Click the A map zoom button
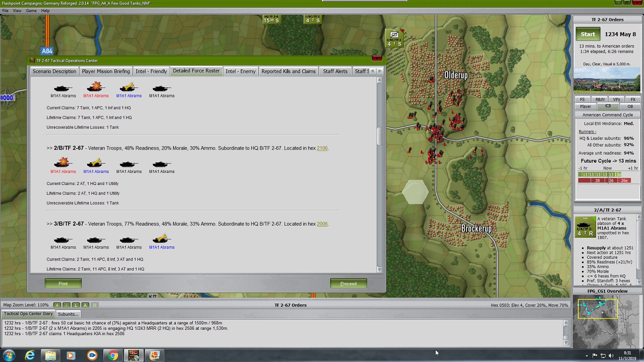This screenshot has width=644, height=362. tap(85, 305)
